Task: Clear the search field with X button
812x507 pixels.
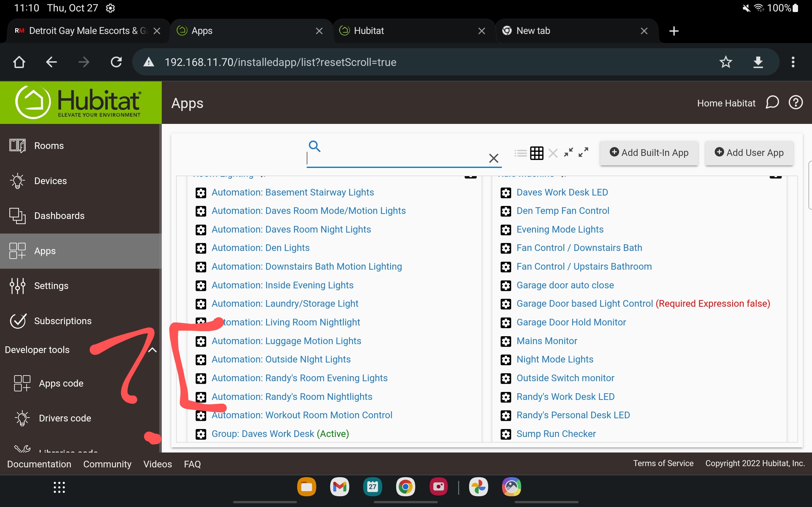Action: coord(493,158)
